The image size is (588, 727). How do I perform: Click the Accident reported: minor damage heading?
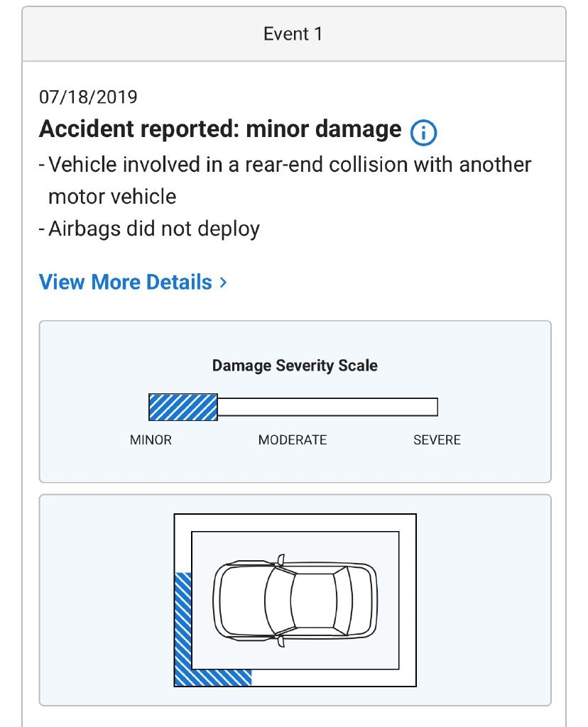(220, 130)
